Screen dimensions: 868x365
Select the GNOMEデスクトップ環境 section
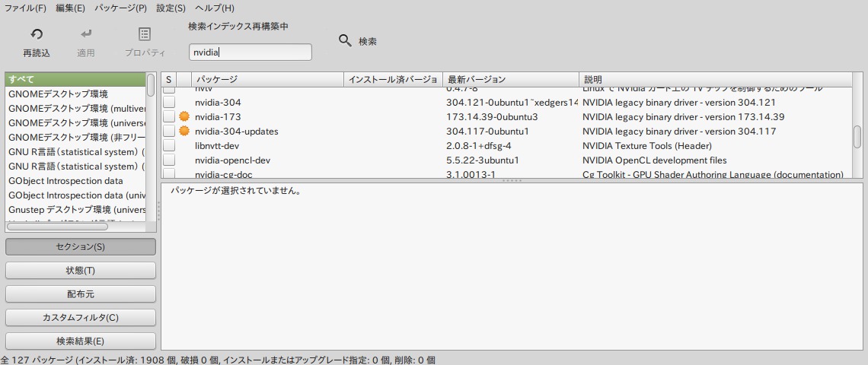[x=75, y=94]
